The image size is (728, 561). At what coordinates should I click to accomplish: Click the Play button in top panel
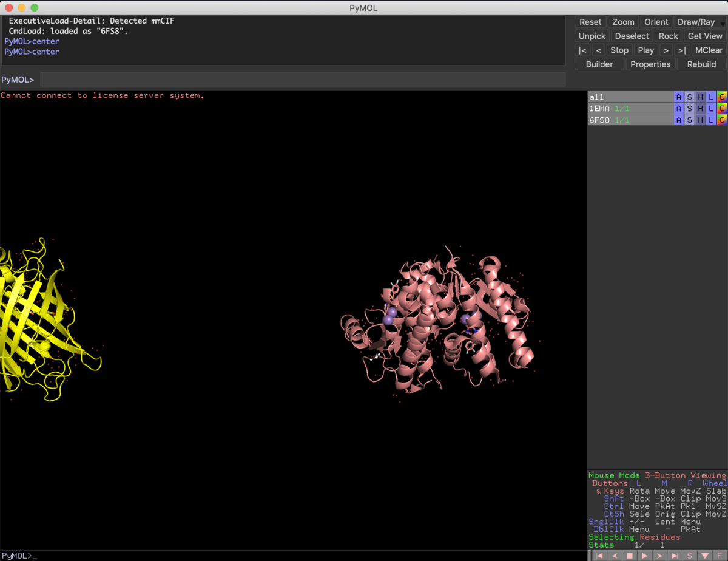click(x=646, y=50)
